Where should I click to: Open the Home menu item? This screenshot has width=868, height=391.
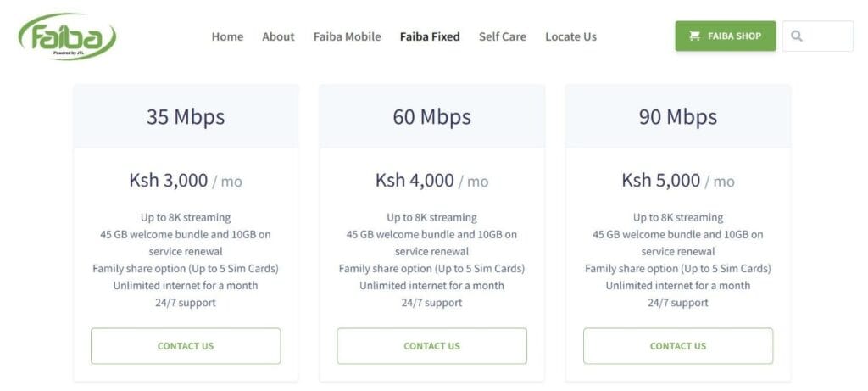pyautogui.click(x=227, y=36)
